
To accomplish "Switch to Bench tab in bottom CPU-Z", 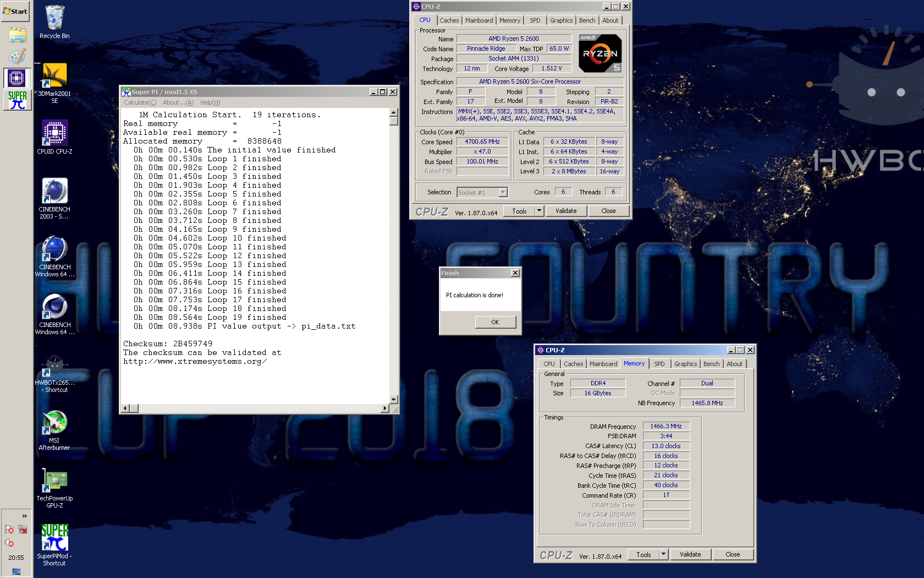I will coord(711,364).
